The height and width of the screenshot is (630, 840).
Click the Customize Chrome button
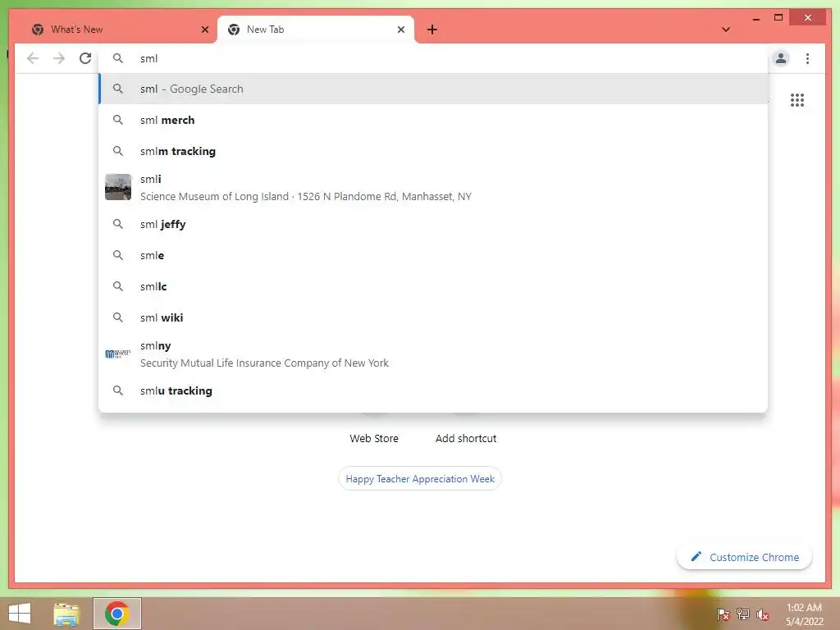tap(744, 557)
